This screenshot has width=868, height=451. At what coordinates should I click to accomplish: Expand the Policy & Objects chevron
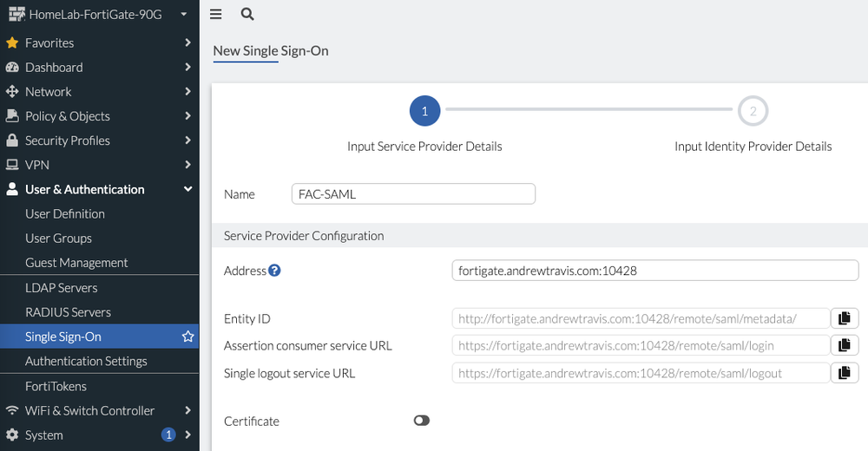tap(187, 115)
